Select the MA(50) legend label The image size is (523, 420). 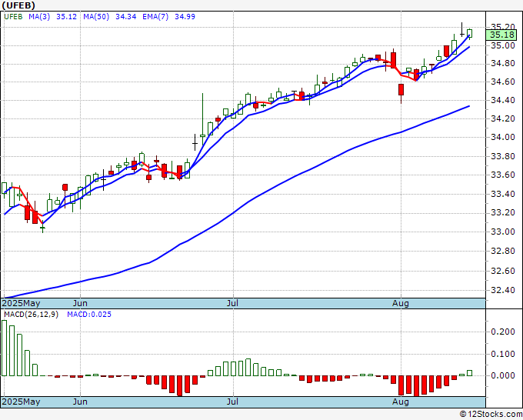click(96, 17)
